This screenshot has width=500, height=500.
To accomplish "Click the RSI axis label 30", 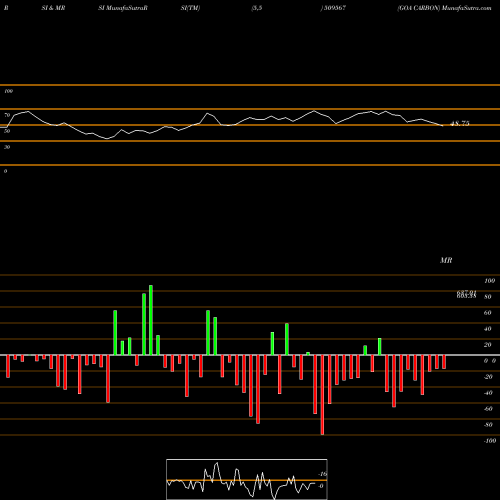I will coord(7,147).
